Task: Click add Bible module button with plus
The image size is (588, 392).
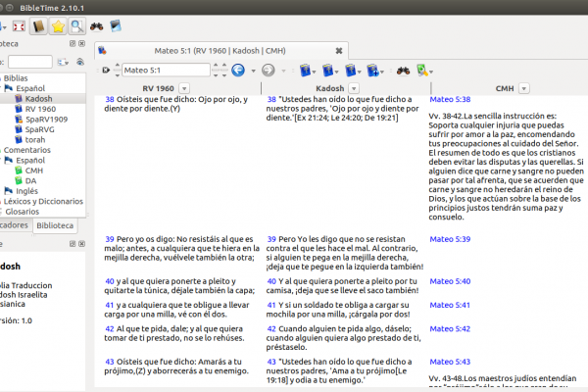Action: 375,71
